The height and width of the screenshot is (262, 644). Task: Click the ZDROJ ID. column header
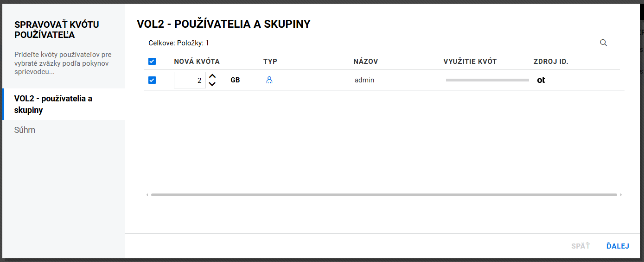click(x=551, y=62)
